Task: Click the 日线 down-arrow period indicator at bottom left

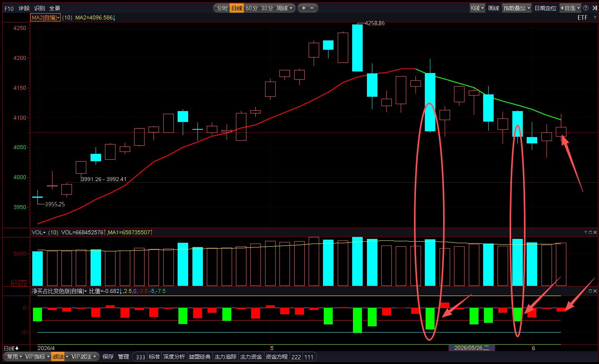Action: click(11, 348)
